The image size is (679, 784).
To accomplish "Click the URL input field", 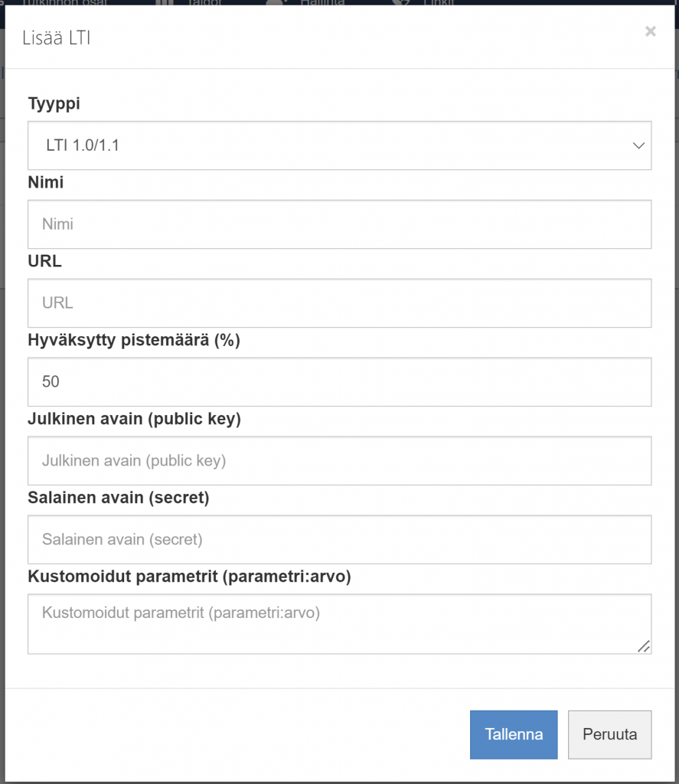I will click(339, 302).
